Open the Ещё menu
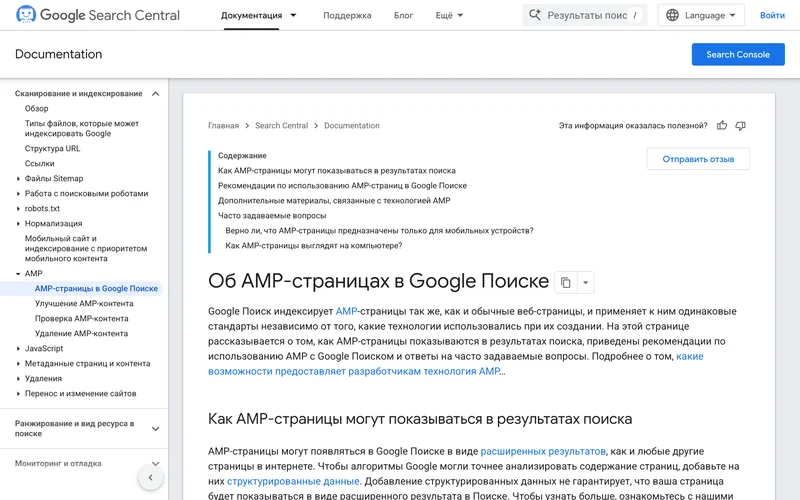The height and width of the screenshot is (500, 800). 449,15
